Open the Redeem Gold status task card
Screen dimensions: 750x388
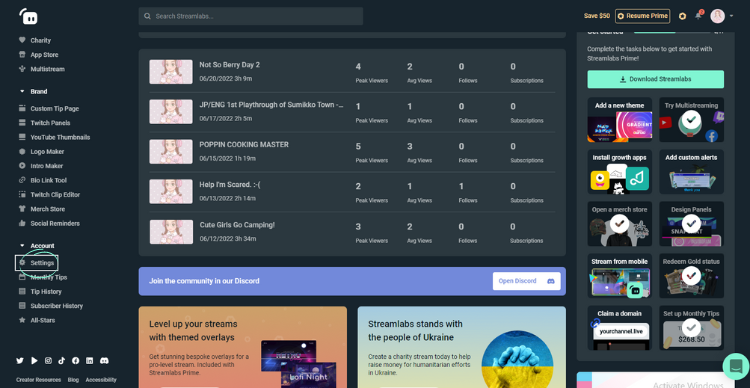coord(691,276)
